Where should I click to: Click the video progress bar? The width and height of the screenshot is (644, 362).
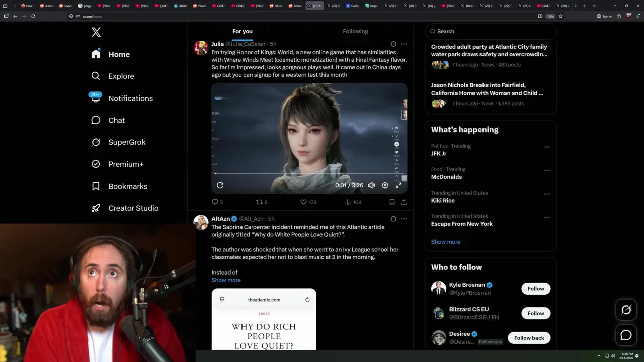click(x=309, y=174)
